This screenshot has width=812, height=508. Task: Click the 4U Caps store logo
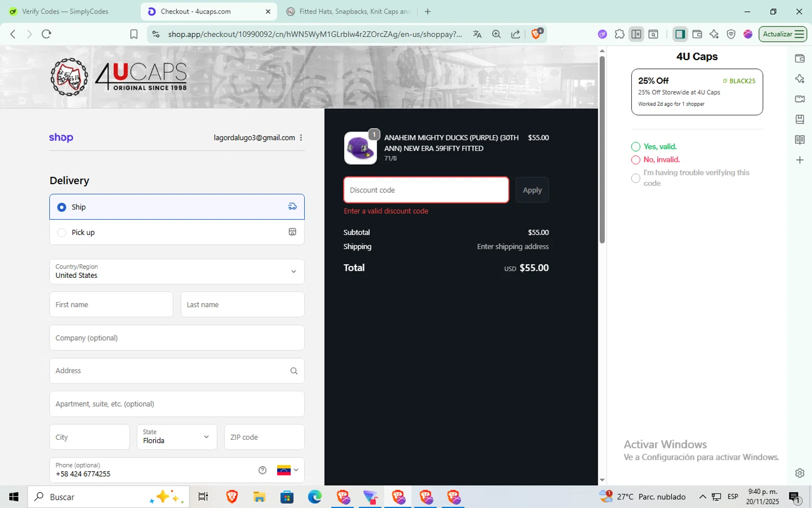119,77
